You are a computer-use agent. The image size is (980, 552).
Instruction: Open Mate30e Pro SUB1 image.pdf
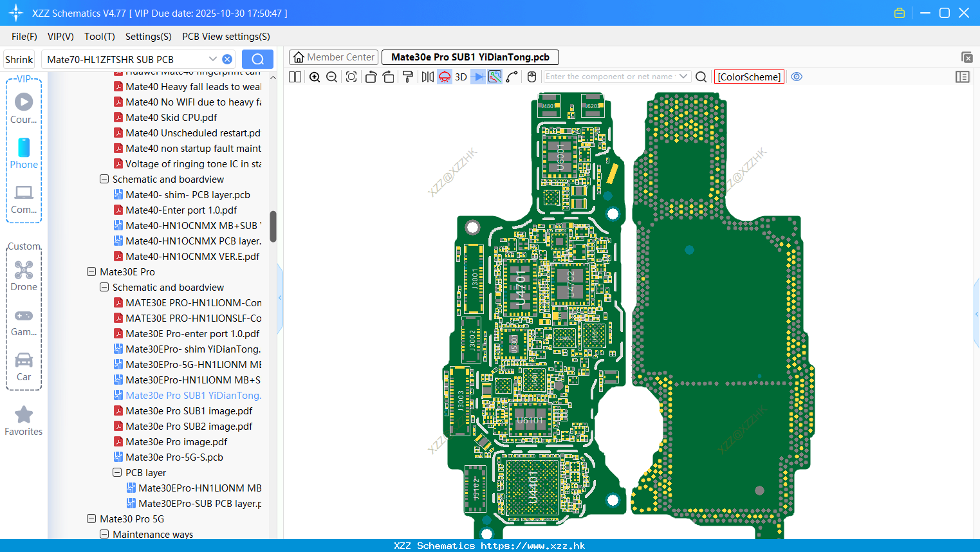[189, 410]
